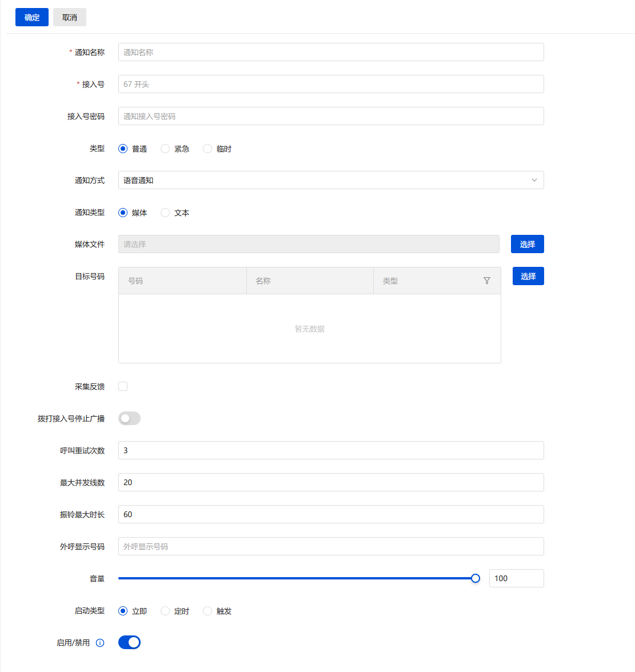Screen dimensions: 635x672
Task: Click the 音量 slider handle
Action: 475,578
